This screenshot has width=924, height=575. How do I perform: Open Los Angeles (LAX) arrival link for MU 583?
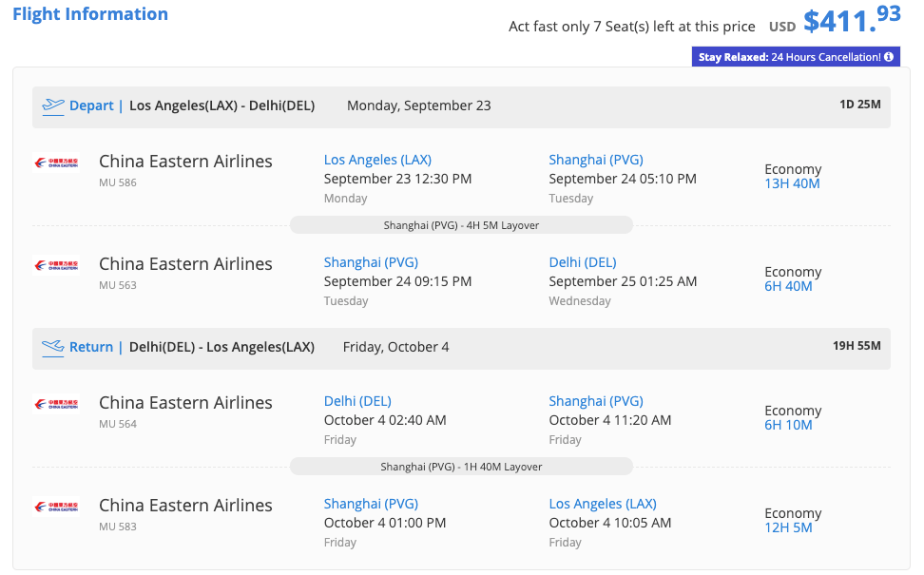click(603, 504)
